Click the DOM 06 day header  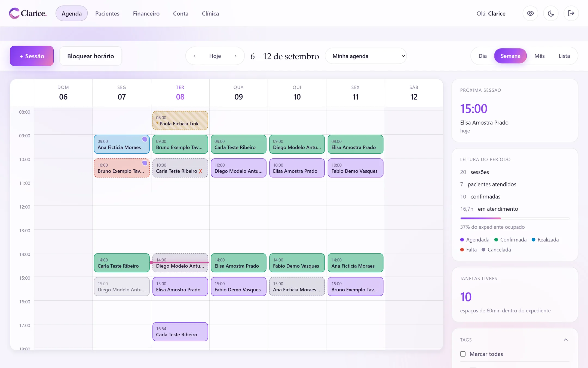(x=63, y=93)
